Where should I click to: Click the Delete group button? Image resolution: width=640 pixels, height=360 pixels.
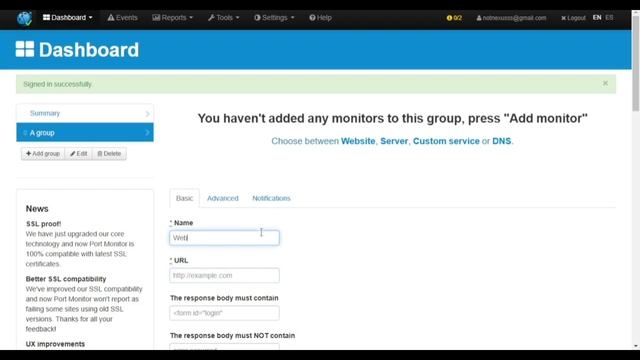[109, 153]
